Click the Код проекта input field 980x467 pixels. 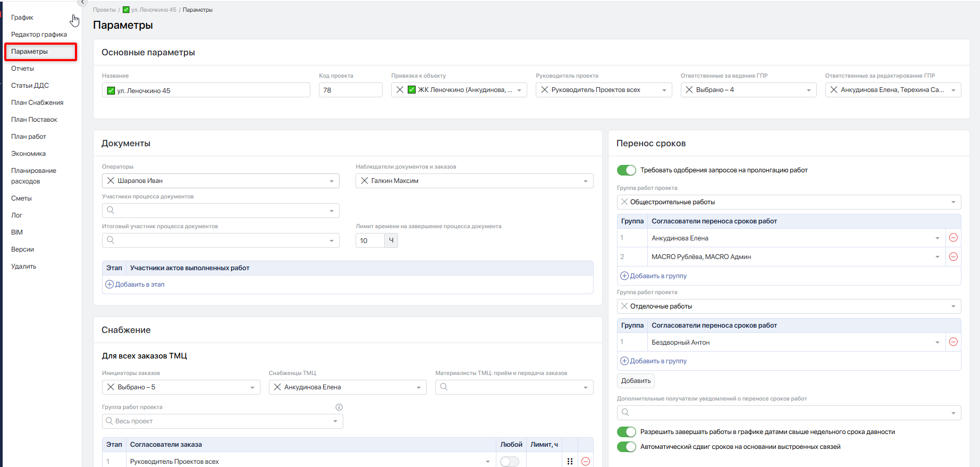[350, 90]
